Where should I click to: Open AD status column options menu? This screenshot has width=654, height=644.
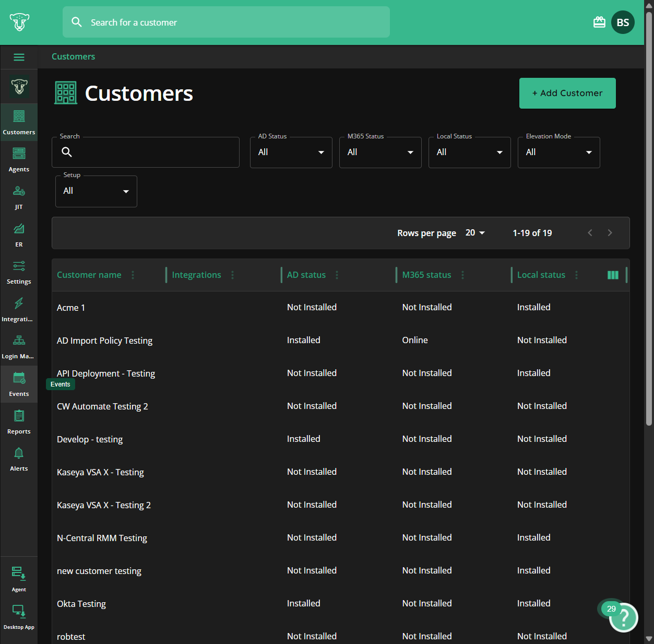pyautogui.click(x=337, y=275)
